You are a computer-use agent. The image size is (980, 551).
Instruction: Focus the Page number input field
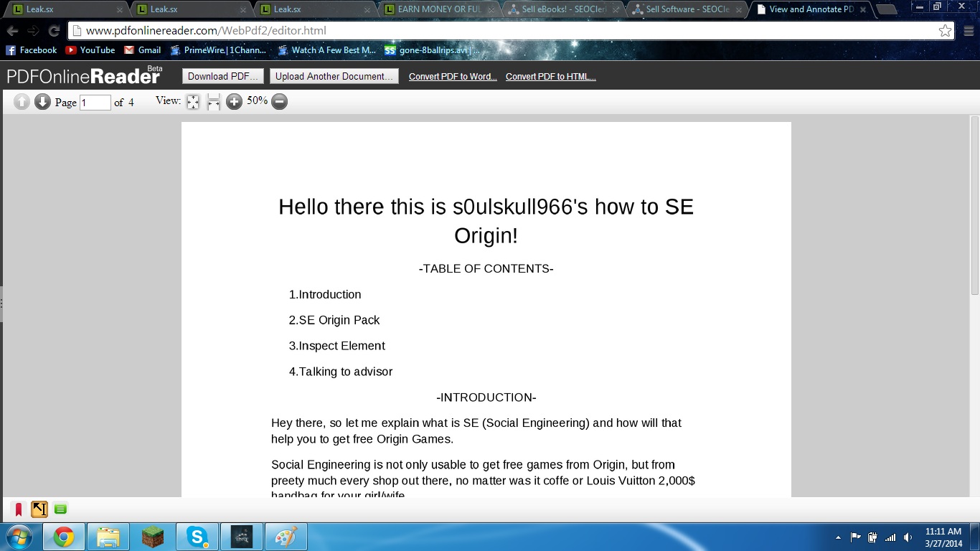95,103
